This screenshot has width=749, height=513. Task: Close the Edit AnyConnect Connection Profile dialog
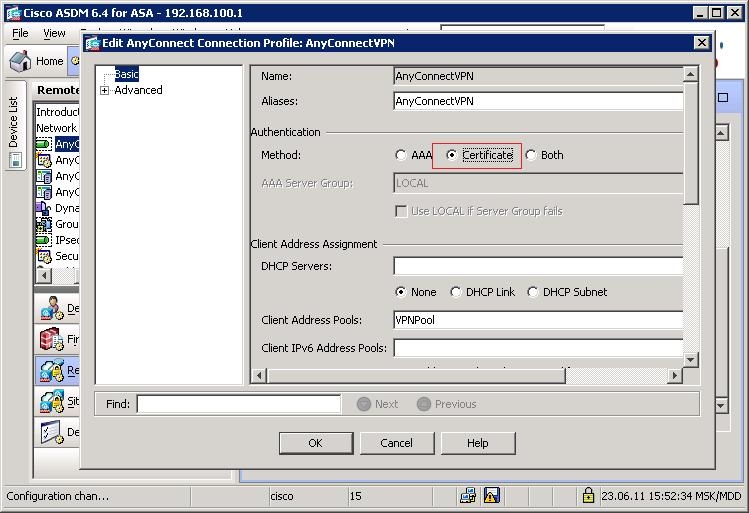pyautogui.click(x=701, y=43)
